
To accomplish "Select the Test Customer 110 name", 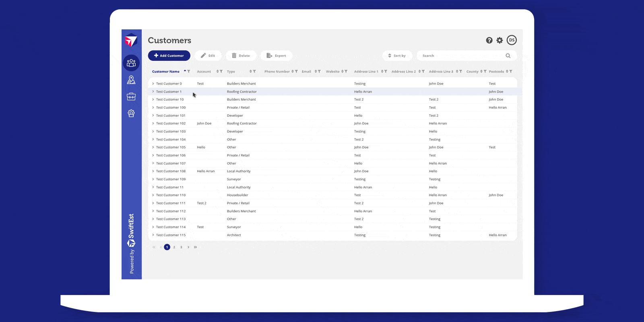I will 171,195.
